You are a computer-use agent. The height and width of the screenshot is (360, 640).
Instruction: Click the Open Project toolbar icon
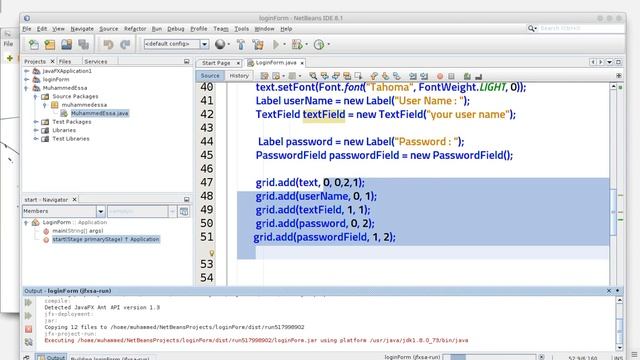pyautogui.click(x=66, y=44)
